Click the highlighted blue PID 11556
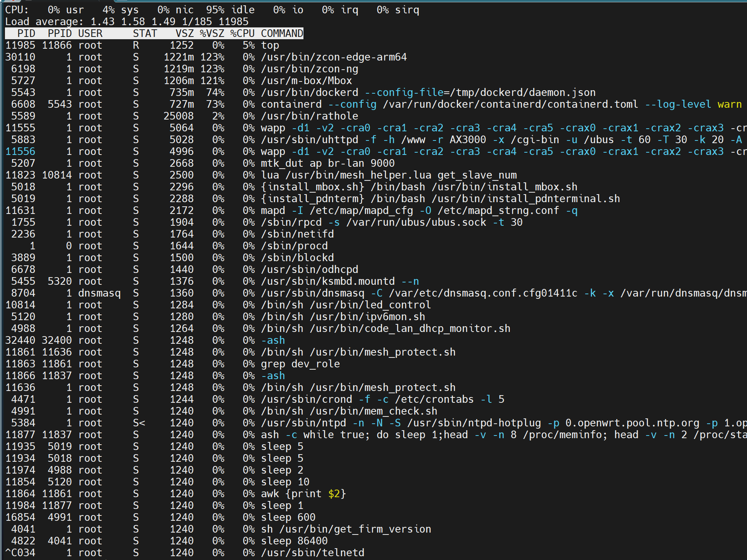The image size is (747, 560). coord(21,152)
